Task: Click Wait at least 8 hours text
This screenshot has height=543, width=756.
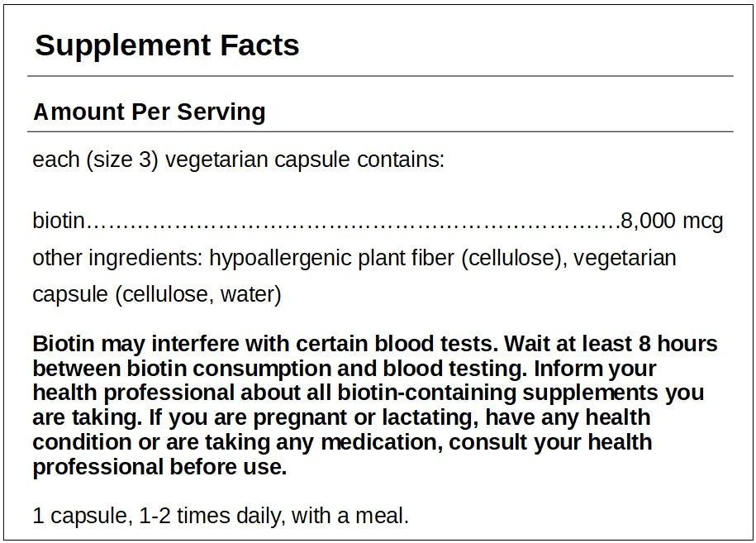Action: coord(611,345)
